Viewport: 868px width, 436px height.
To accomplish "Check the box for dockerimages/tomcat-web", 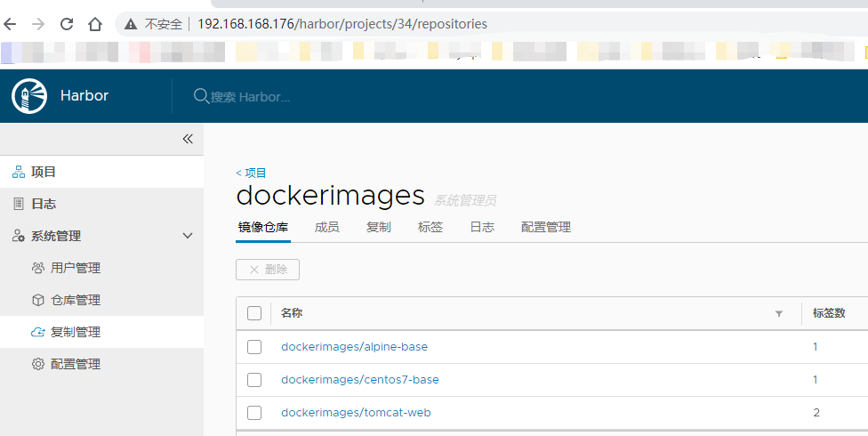I will 254,413.
